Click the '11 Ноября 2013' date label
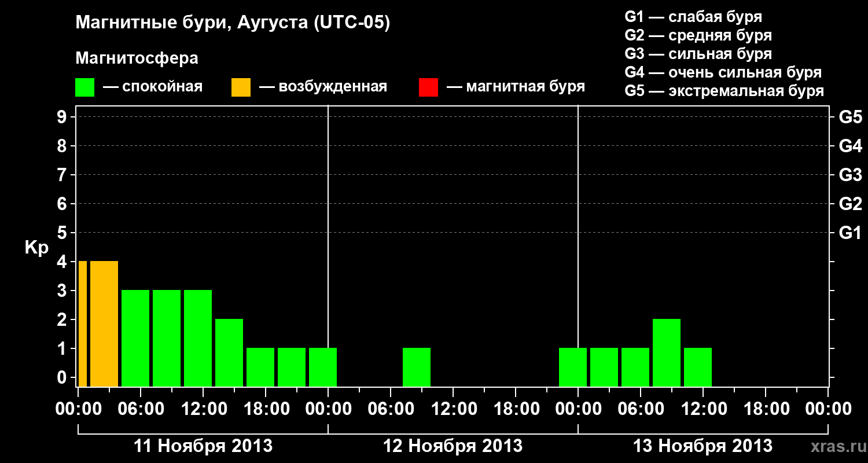868x463 pixels. coord(203,446)
